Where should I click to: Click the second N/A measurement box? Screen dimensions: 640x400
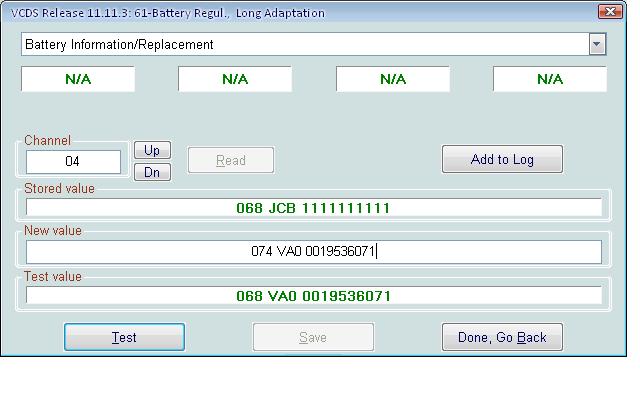pos(235,80)
